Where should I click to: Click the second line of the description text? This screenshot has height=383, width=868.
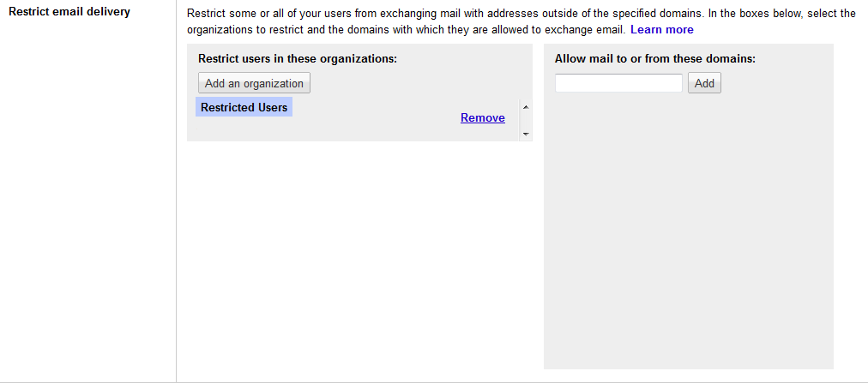click(405, 30)
